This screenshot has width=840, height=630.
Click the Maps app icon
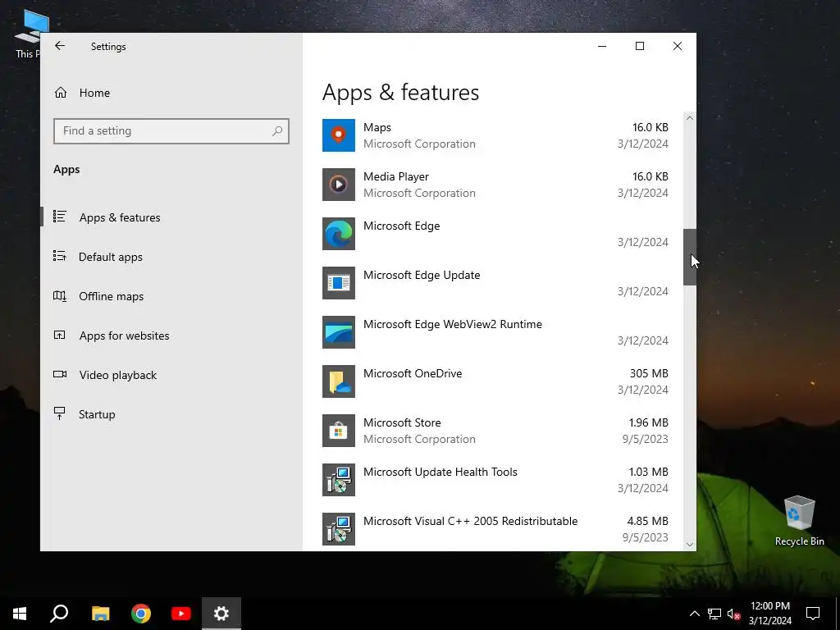[339, 135]
